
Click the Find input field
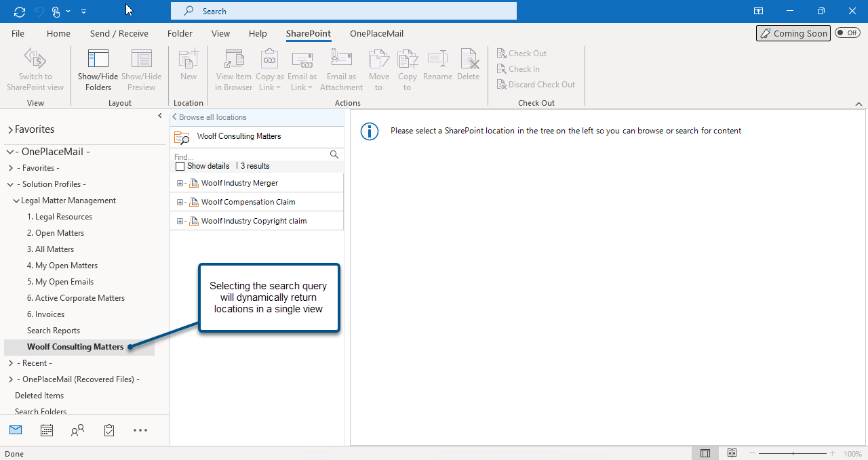250,156
